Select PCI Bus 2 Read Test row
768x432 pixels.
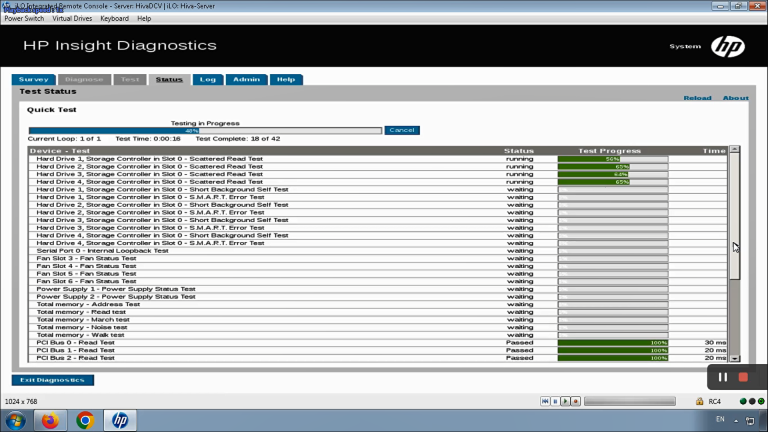[x=378, y=358]
